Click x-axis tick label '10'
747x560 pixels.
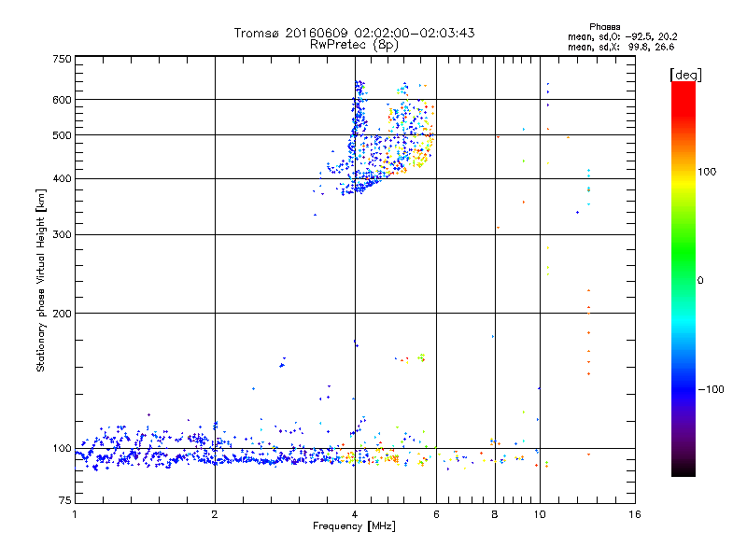click(x=540, y=514)
